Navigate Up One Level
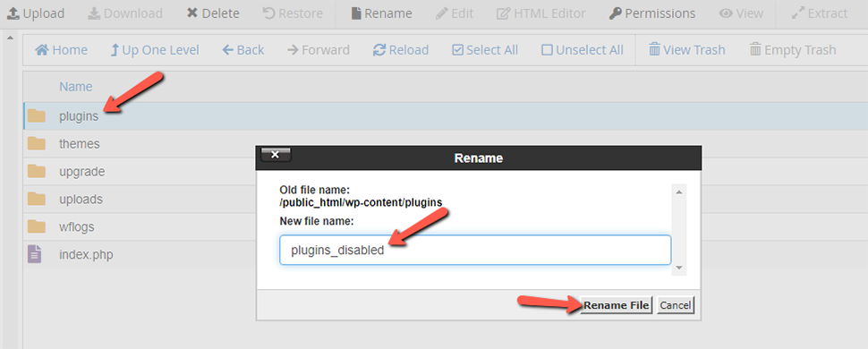Image resolution: width=868 pixels, height=349 pixels. 155,50
